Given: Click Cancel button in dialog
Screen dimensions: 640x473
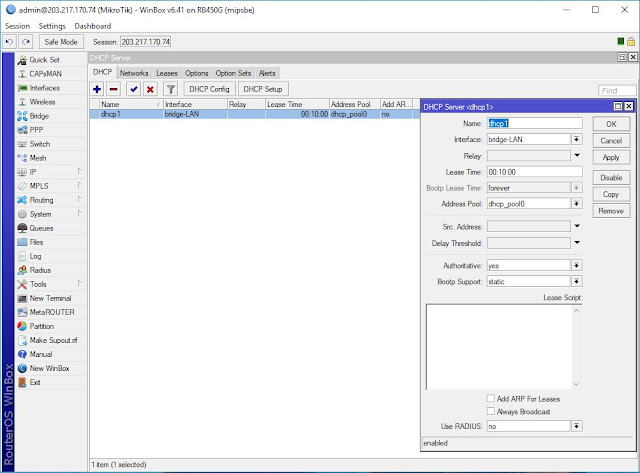Looking at the screenshot, I should point(611,141).
